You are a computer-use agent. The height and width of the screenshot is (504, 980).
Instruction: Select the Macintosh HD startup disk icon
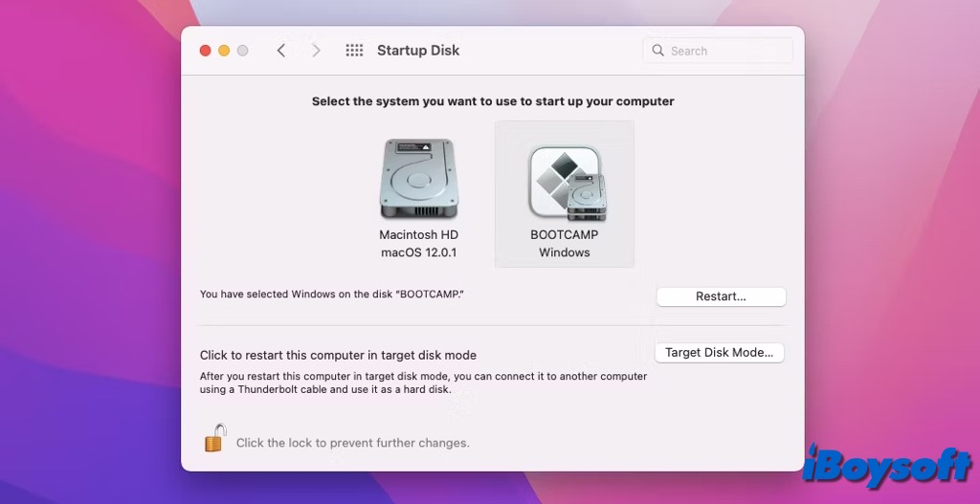419,179
